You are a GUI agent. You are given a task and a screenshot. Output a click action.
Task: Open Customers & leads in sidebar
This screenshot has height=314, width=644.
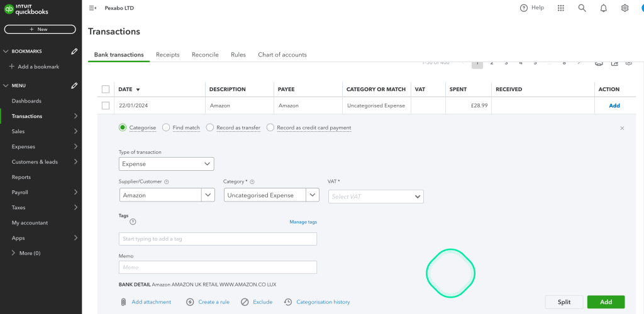(35, 162)
